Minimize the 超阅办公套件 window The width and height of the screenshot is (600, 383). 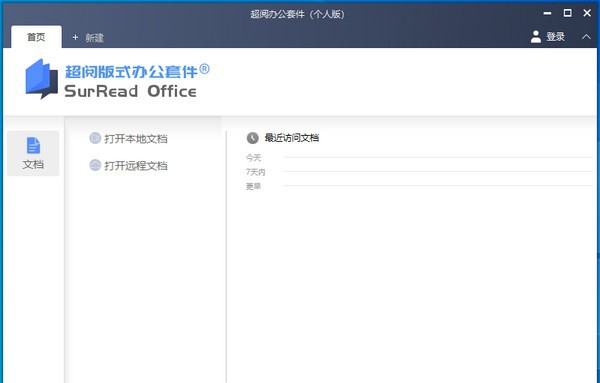tap(547, 13)
